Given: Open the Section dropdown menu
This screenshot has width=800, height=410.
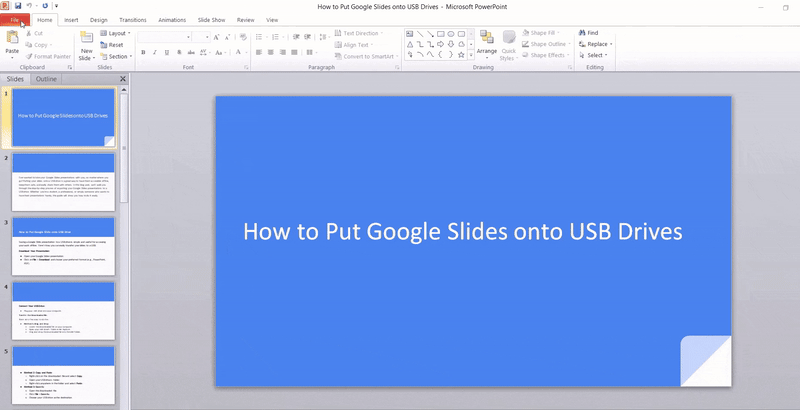Looking at the screenshot, I should tap(117, 57).
